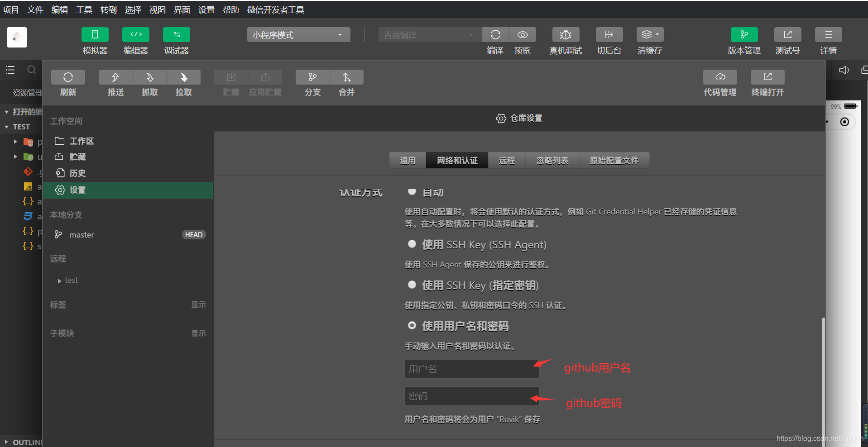This screenshot has height=447, width=868.
Task: Click the password (密码) input field
Action: click(x=472, y=396)
